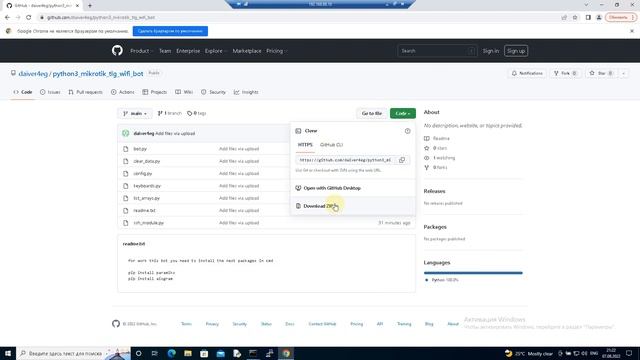
Task: Open the config.py file
Action: pyautogui.click(x=143, y=173)
